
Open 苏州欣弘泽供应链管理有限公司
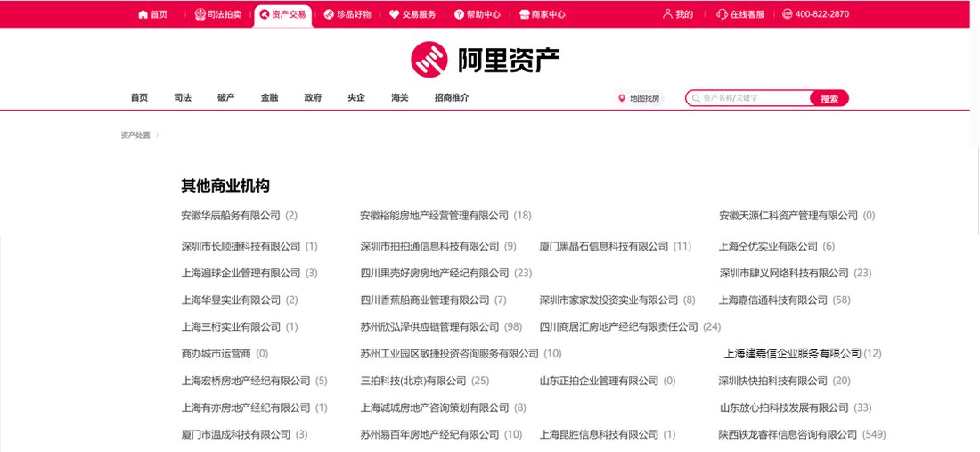tap(430, 327)
